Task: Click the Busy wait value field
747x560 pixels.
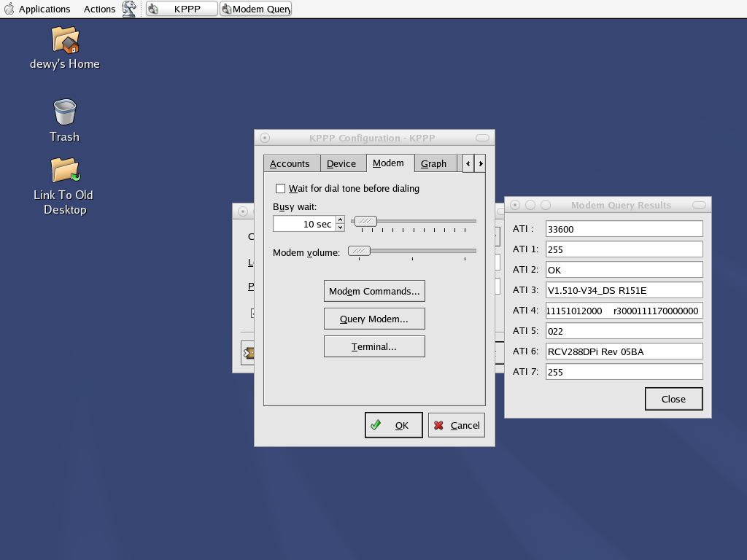Action: [304, 224]
